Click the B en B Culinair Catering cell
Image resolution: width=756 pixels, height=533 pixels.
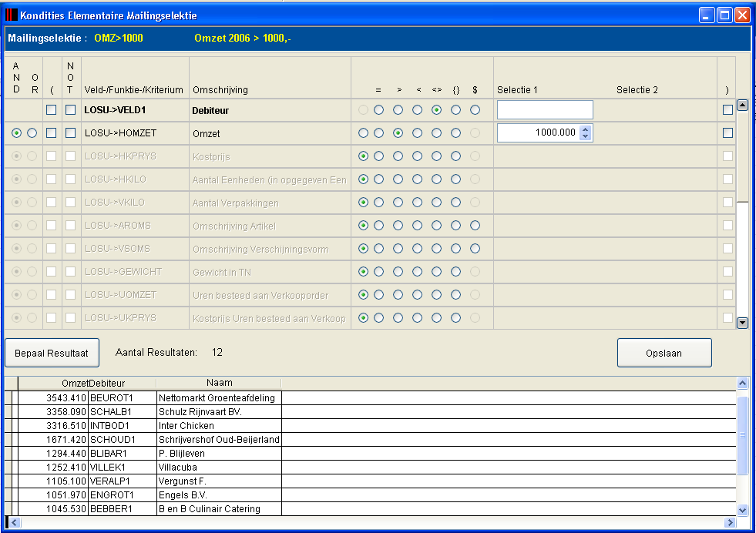pos(220,509)
